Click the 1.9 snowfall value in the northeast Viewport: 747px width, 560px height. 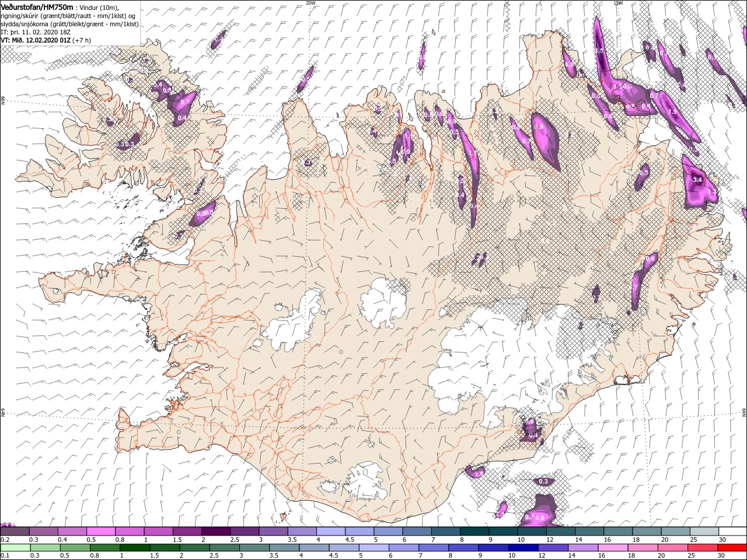click(672, 111)
